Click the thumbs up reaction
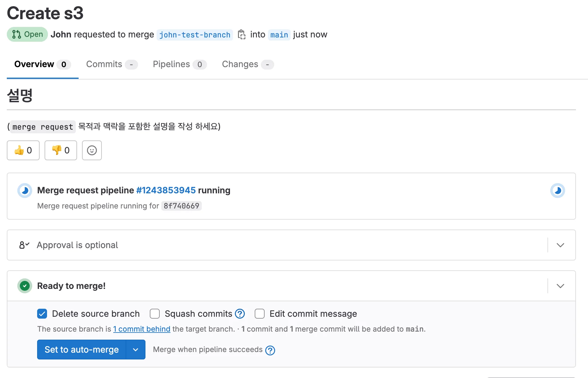The height and width of the screenshot is (378, 588). pyautogui.click(x=23, y=150)
